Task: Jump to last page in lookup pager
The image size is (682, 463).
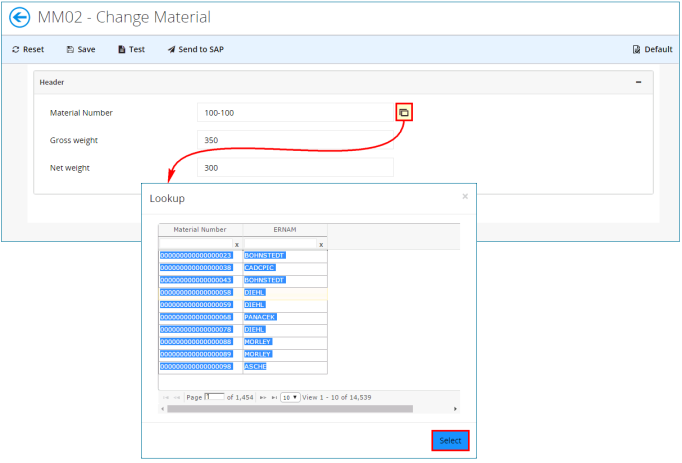Action: (x=274, y=397)
